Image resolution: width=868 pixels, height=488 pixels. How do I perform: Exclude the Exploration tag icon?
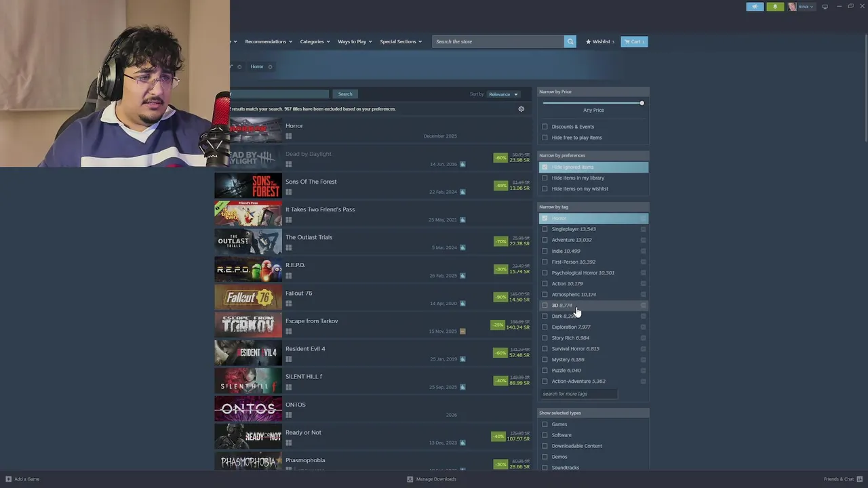tap(643, 327)
